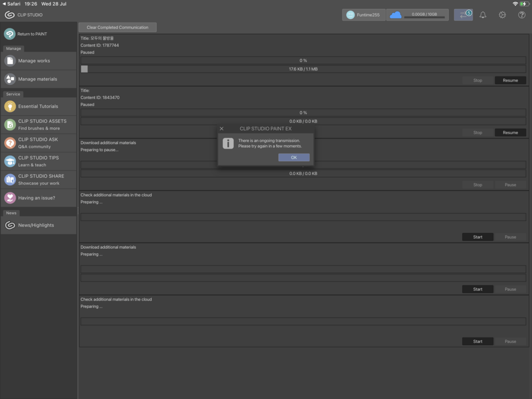Click the CLIP STUDIO SHARE icon
532x399 pixels.
(10, 180)
